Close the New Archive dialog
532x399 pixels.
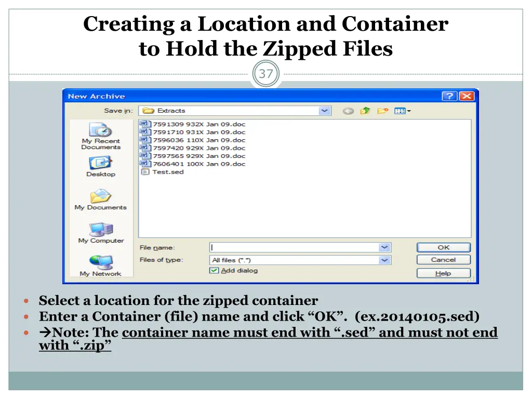tap(467, 96)
